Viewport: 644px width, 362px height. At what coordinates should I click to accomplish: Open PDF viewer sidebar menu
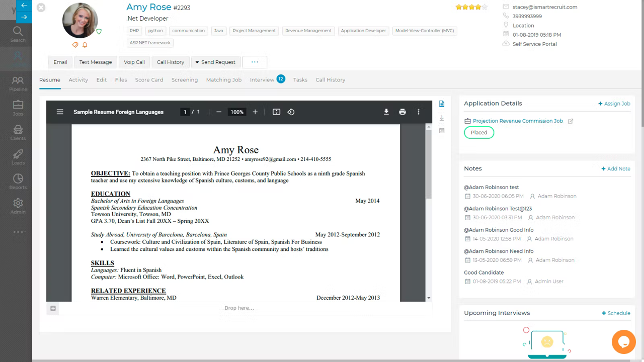point(60,112)
